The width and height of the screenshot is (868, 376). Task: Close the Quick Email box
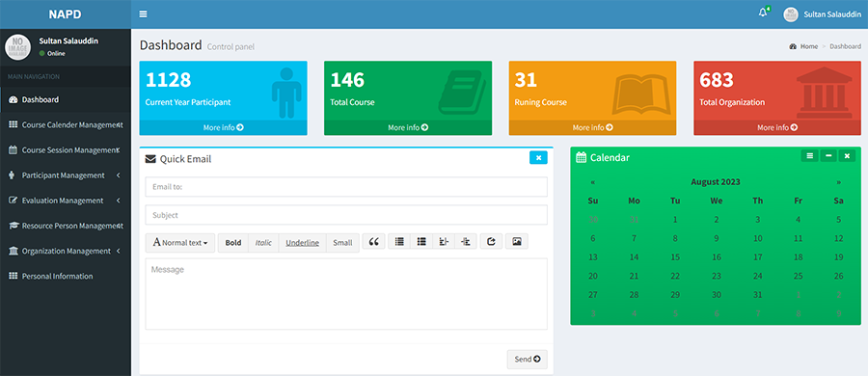pos(538,158)
